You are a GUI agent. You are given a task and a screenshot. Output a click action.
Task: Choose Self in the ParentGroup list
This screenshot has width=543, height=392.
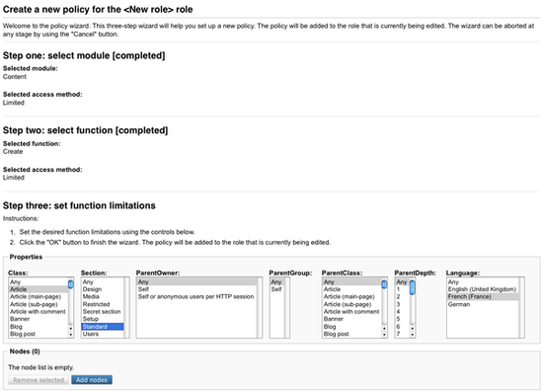tap(277, 289)
